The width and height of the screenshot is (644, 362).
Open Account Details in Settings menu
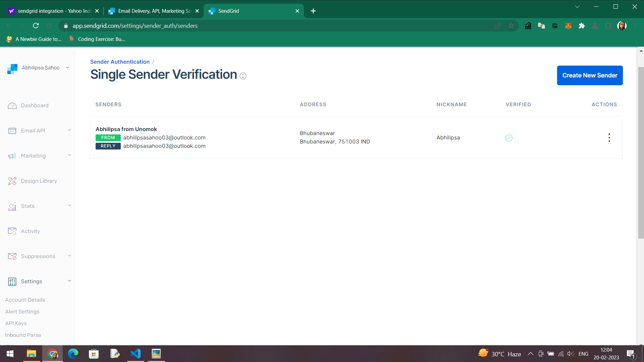tap(25, 300)
